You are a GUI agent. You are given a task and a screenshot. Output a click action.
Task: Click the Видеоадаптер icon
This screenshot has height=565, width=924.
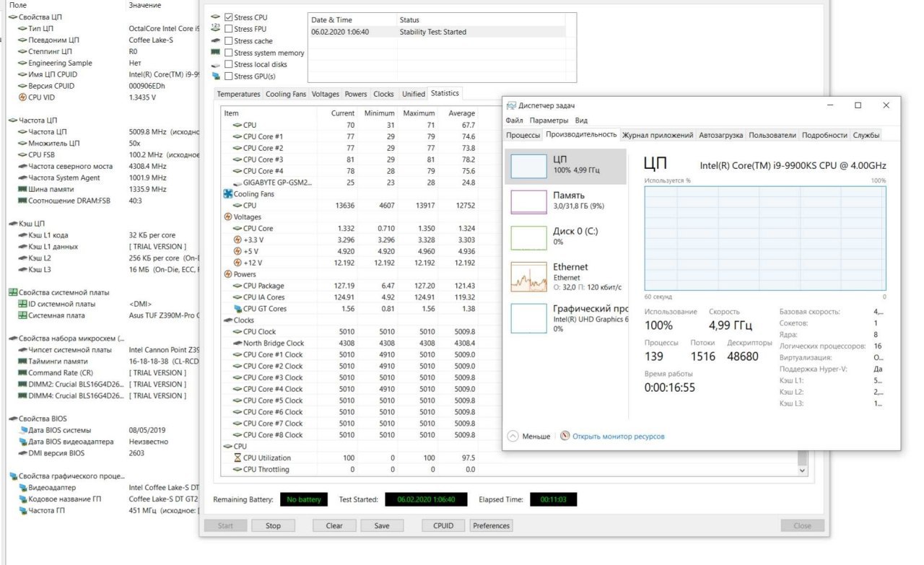23,487
